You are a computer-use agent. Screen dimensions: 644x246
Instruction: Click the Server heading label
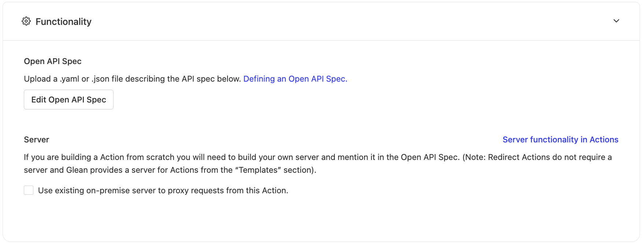(36, 139)
